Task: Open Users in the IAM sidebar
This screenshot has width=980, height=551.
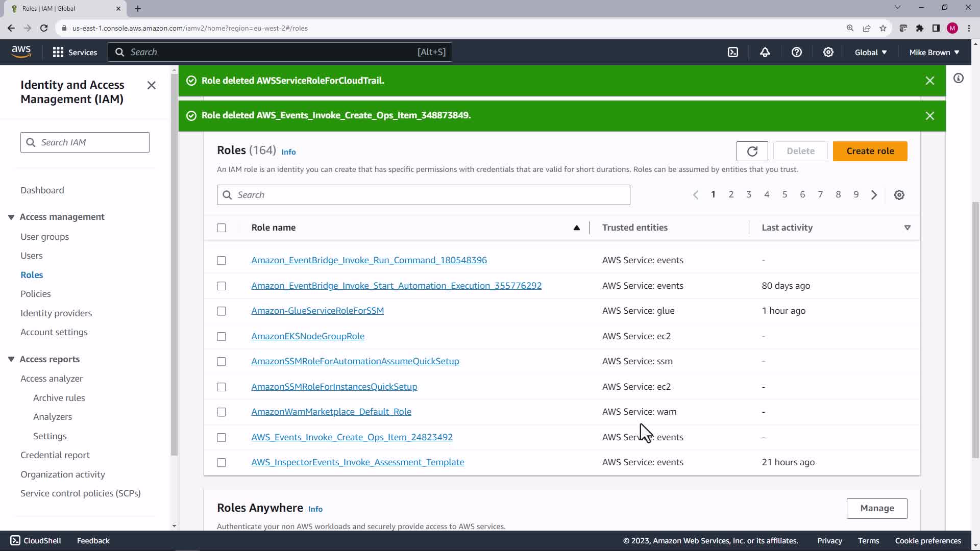Action: tap(32, 256)
